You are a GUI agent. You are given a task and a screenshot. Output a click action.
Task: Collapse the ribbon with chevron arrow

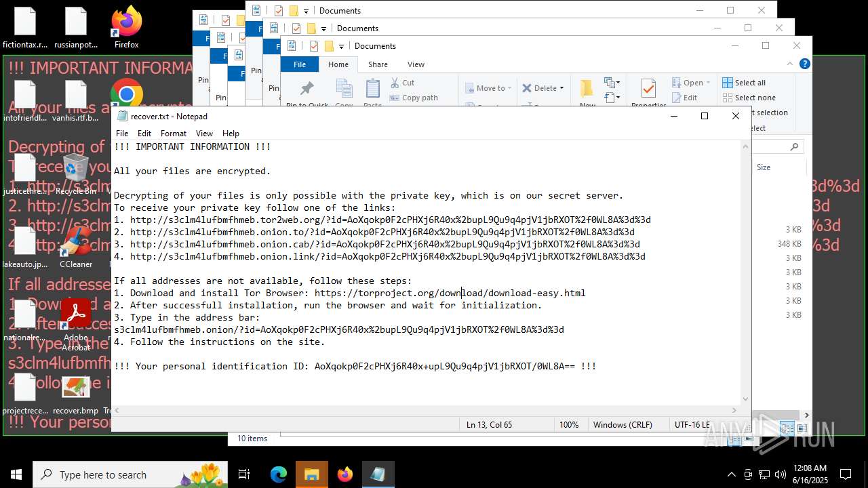pyautogui.click(x=790, y=64)
